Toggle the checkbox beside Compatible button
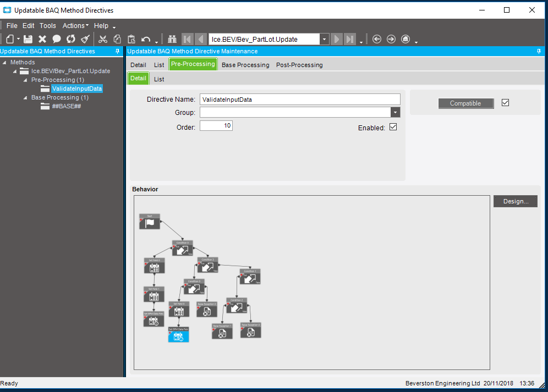 [x=506, y=103]
